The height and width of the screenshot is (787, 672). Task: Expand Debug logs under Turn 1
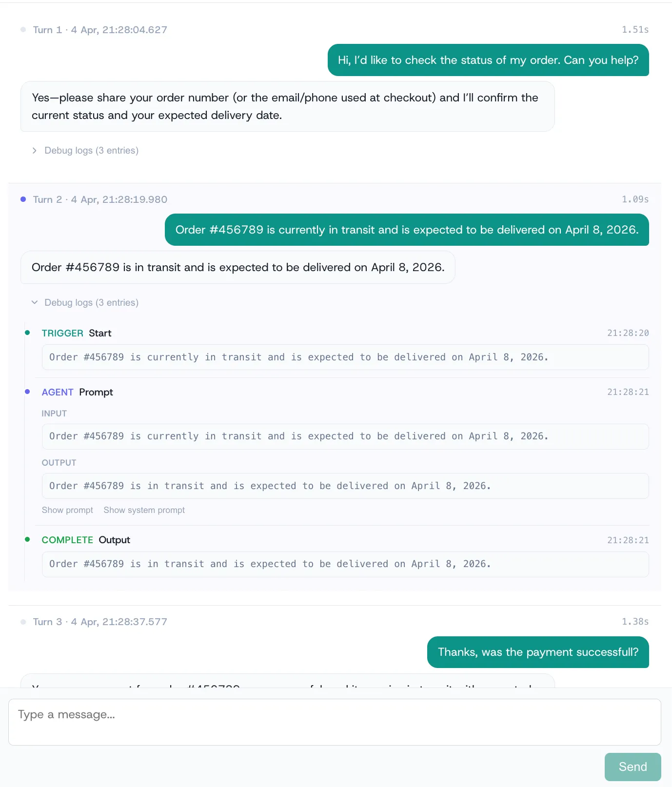pos(91,150)
